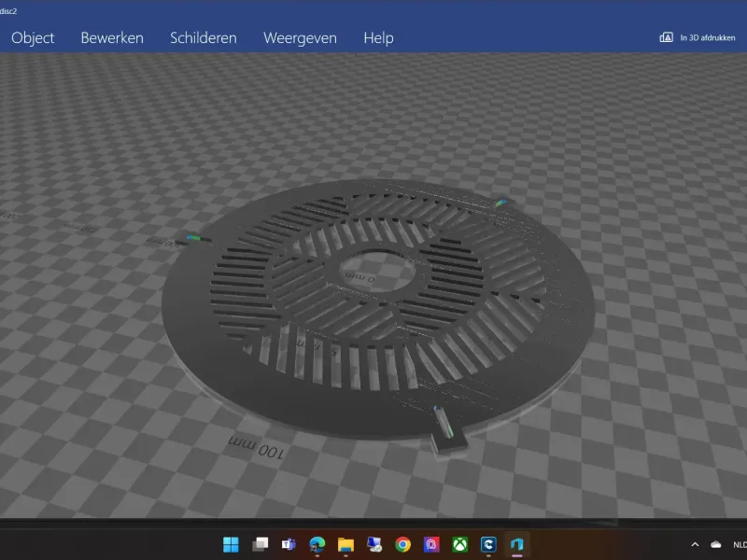This screenshot has height=560, width=747.
Task: Launch Microsoft Teams from the taskbar
Action: point(289,544)
